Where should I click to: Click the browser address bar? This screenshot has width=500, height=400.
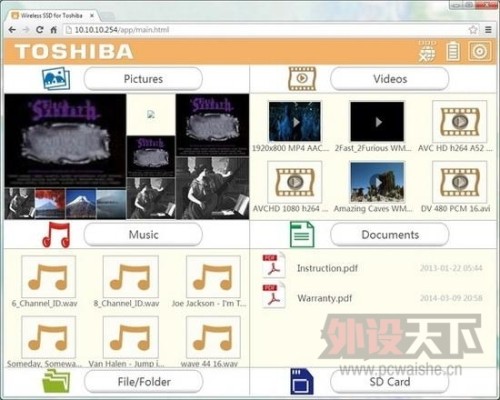point(267,30)
